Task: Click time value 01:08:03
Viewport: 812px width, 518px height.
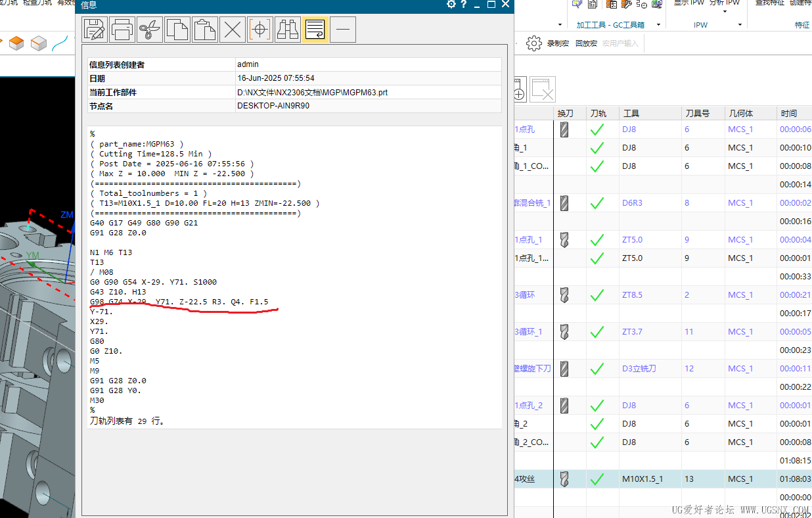Action: click(795, 479)
